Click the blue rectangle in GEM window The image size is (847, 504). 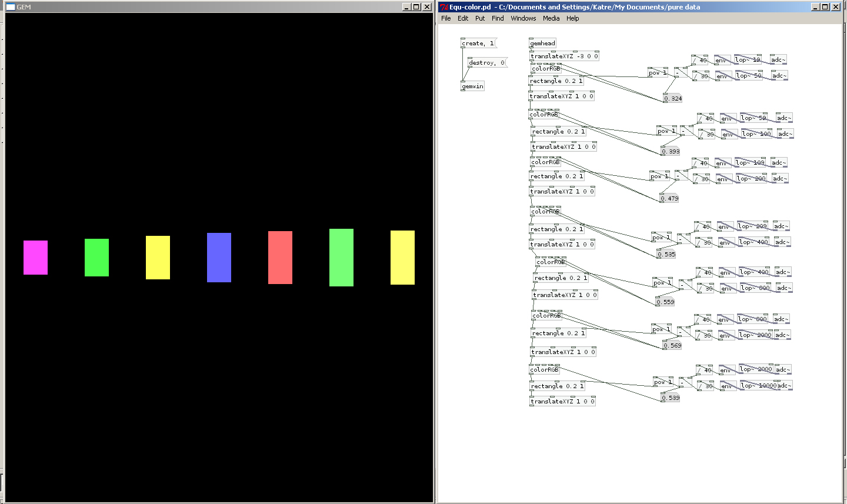click(x=219, y=258)
